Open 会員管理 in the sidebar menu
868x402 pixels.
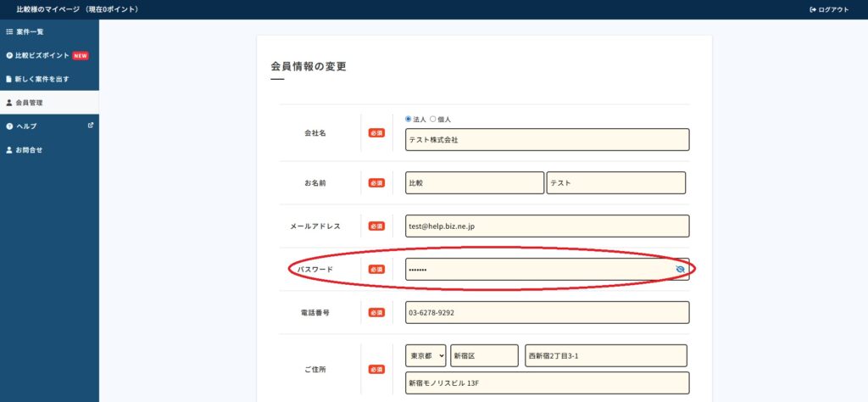29,103
